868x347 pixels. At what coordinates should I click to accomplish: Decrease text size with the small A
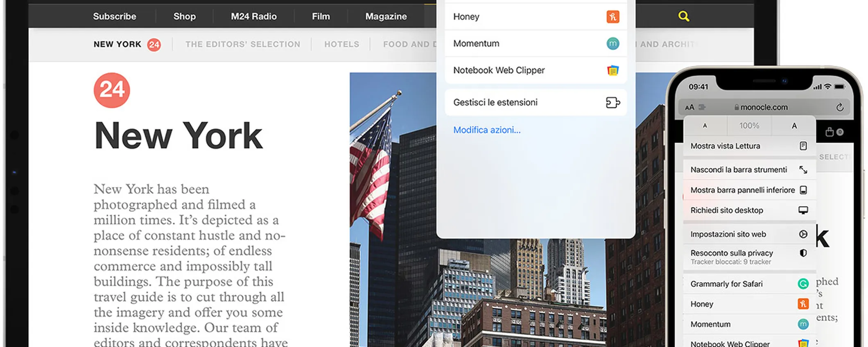coord(705,126)
